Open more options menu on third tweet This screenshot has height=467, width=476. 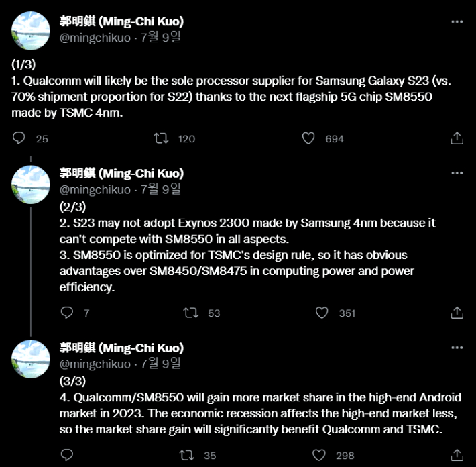tap(457, 348)
